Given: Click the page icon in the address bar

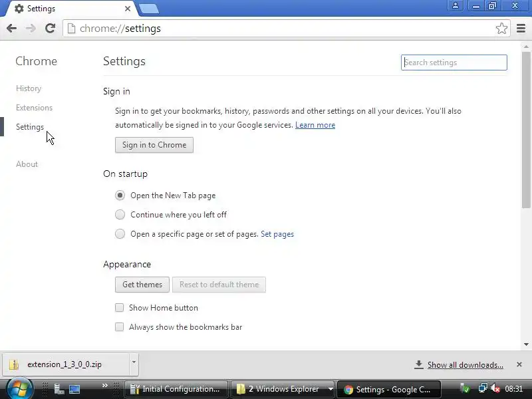Looking at the screenshot, I should pos(71,29).
